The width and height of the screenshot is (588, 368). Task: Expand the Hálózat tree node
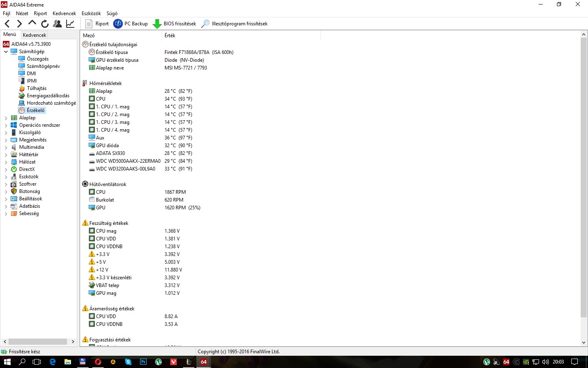[6, 162]
